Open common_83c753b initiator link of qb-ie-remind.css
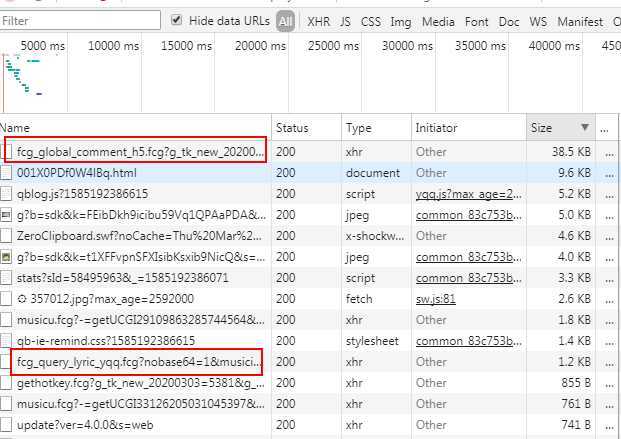Viewport: 621px width, 439px height. coord(469,341)
